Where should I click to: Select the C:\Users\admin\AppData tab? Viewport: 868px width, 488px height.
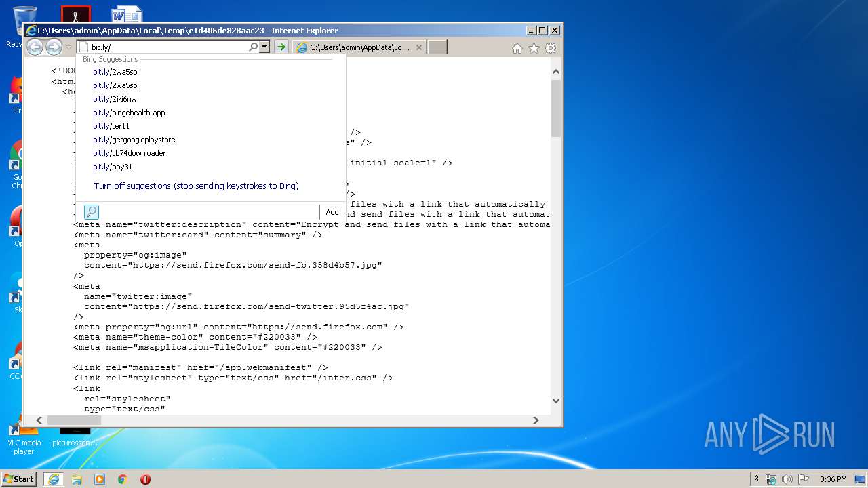click(x=359, y=47)
